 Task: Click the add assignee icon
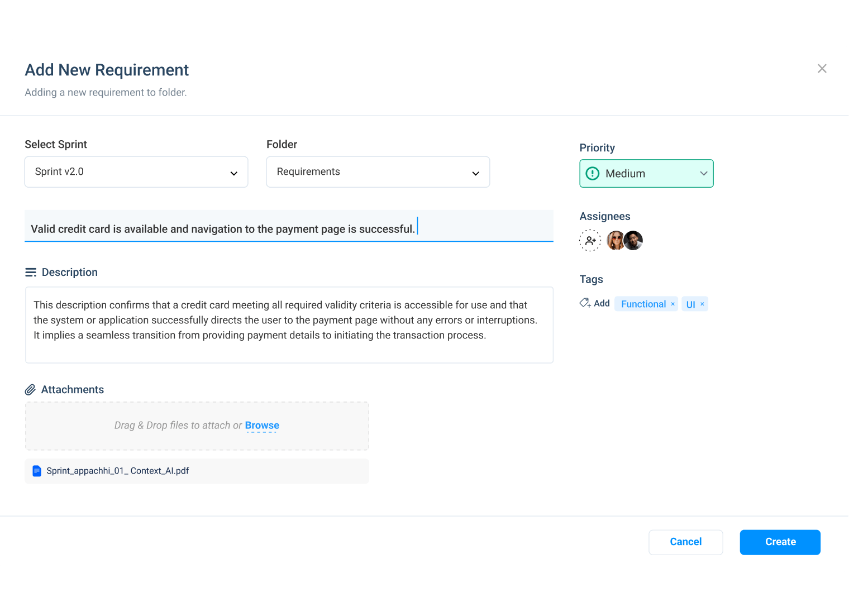590,241
